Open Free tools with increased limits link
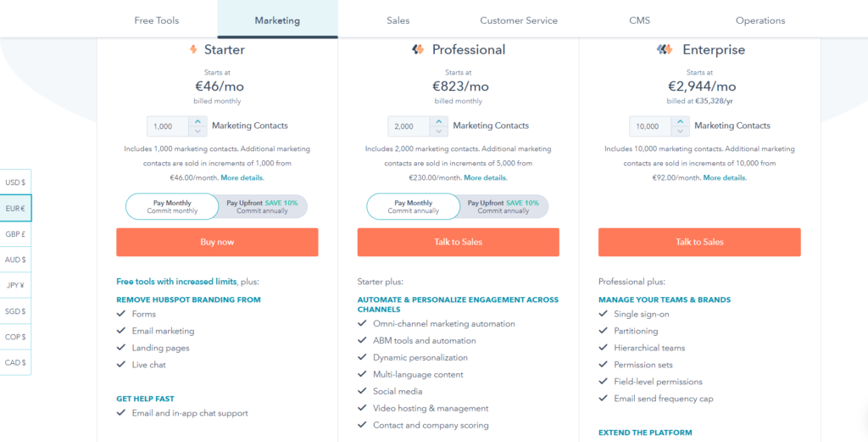868x442 pixels. [176, 282]
